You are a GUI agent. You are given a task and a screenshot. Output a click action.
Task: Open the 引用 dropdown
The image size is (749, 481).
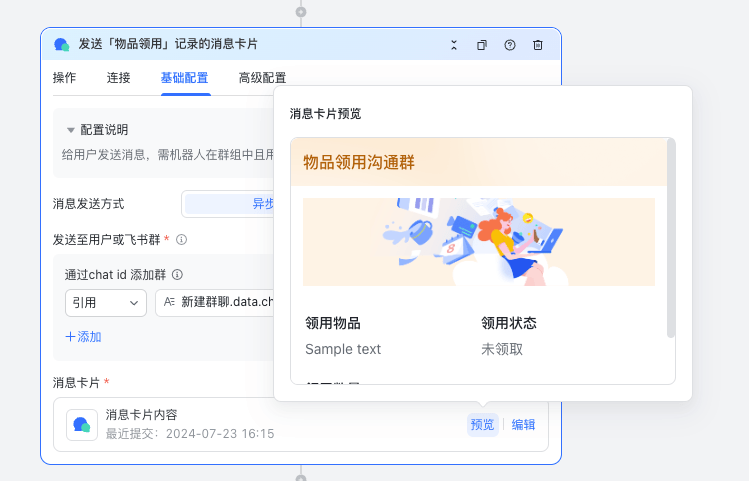[x=106, y=303]
